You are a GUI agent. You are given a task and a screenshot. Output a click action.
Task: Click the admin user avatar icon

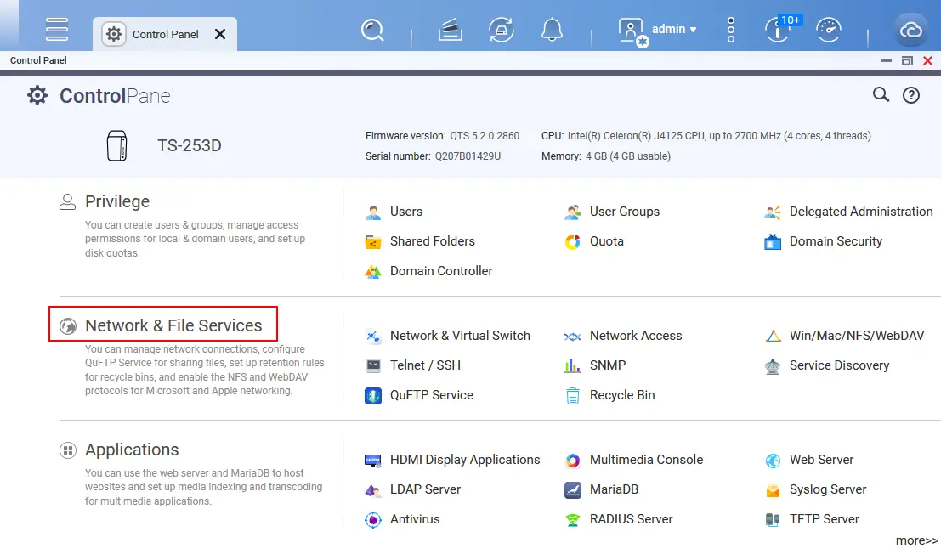click(632, 31)
